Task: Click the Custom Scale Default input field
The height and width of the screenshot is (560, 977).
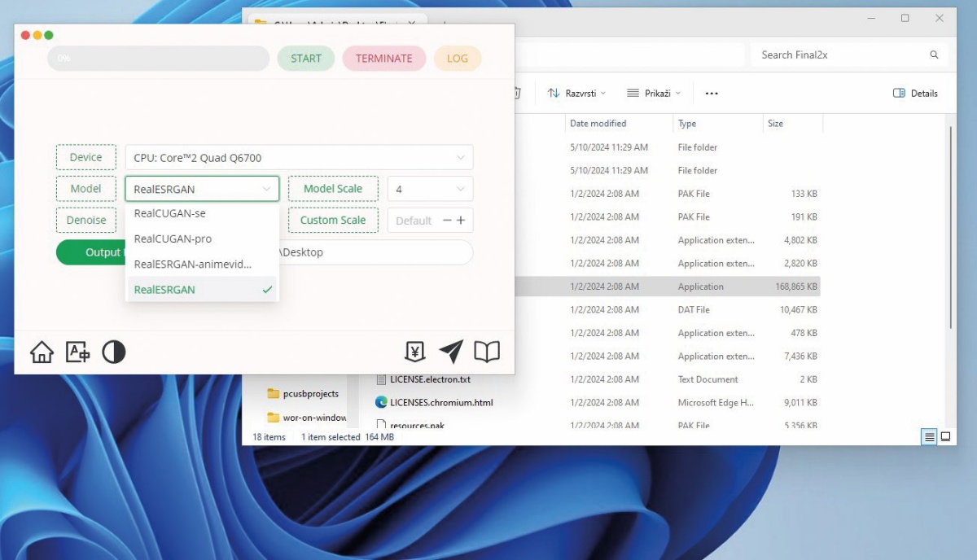Action: pos(414,221)
